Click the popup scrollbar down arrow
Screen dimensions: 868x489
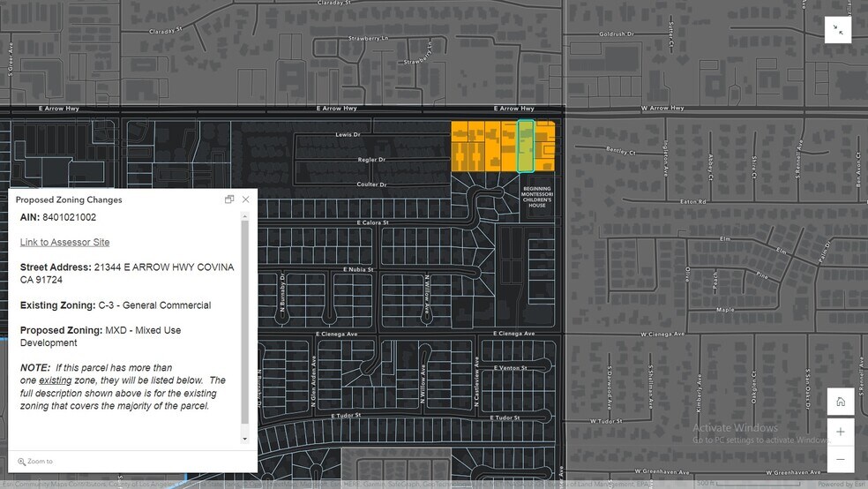(x=245, y=439)
